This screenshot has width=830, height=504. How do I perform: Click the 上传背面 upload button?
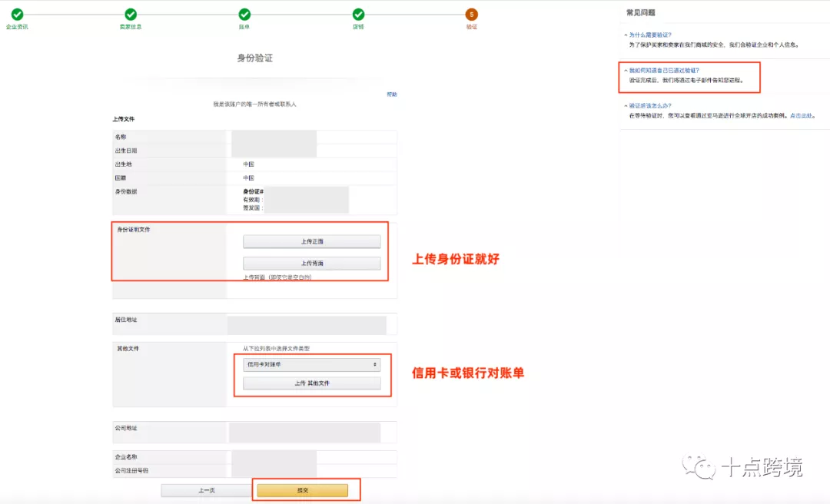pos(312,263)
